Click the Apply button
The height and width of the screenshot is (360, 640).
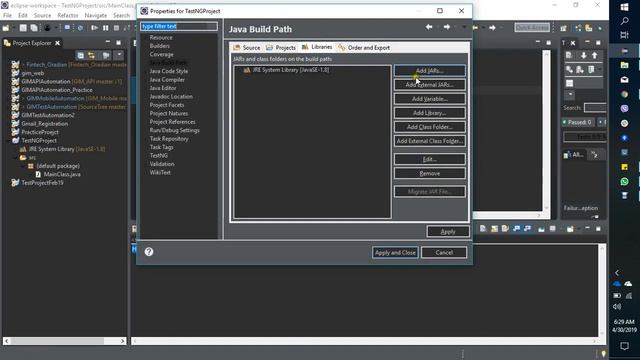[448, 231]
